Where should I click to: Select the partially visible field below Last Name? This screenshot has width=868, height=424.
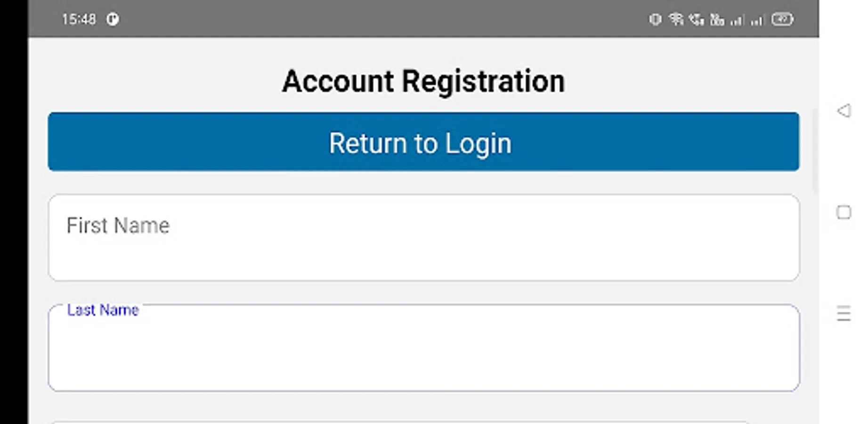coord(400,423)
